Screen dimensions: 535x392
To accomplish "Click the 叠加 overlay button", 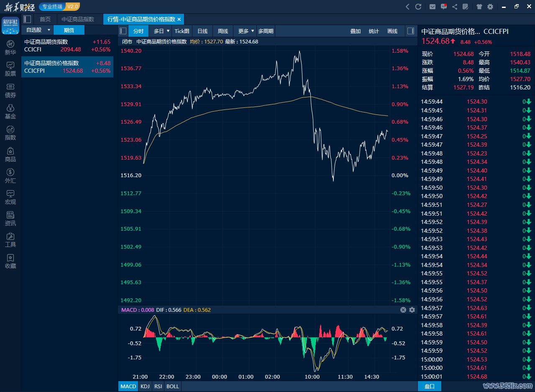I will (x=356, y=31).
